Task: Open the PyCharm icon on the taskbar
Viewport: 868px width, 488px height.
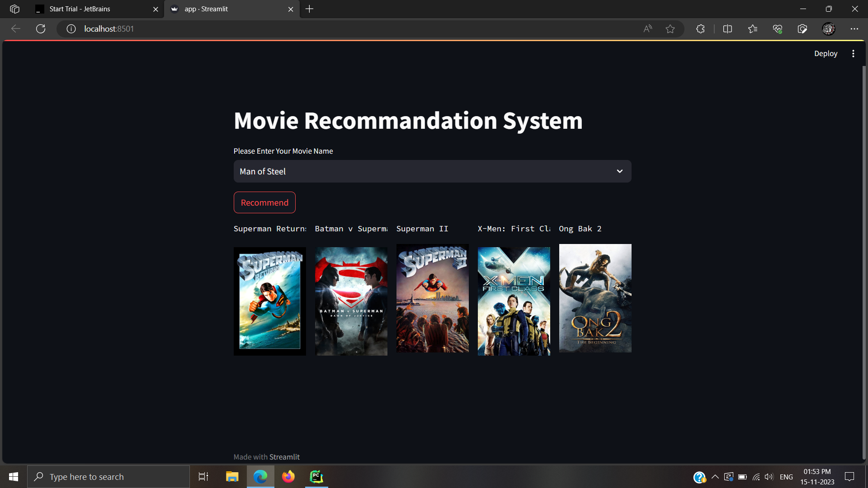Action: pos(316,476)
